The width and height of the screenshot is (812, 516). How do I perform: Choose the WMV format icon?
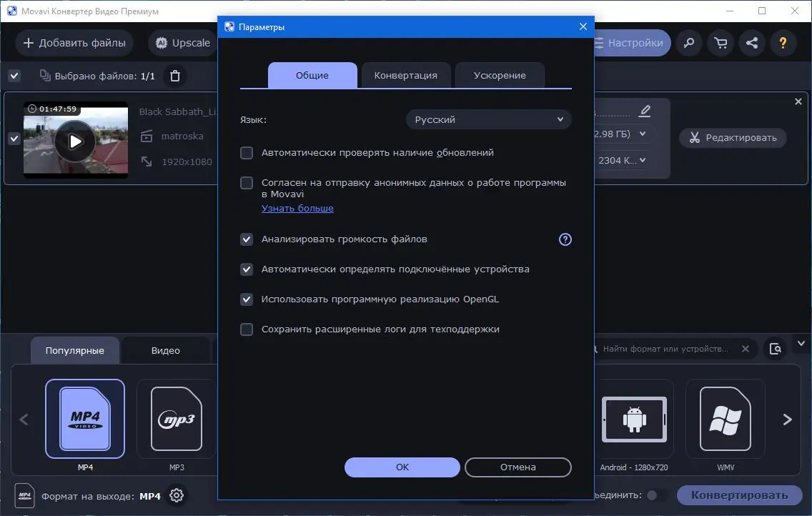[726, 419]
